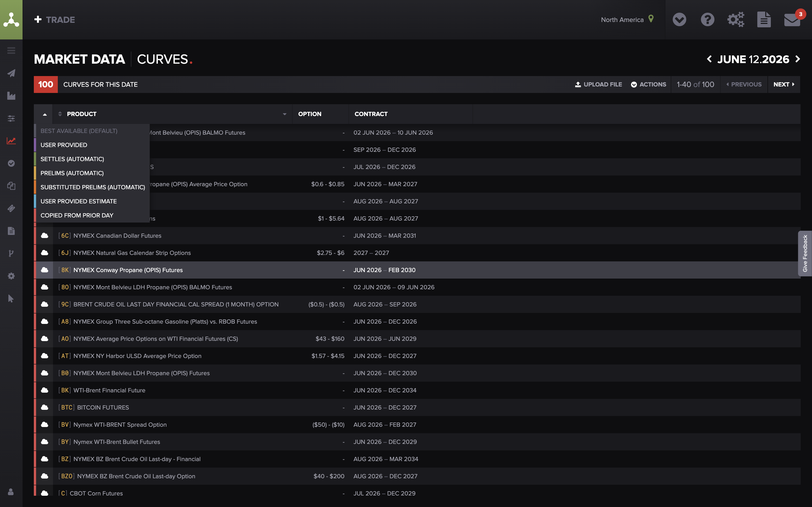Open the circled chevron dropdown in header
Image resolution: width=812 pixels, height=507 pixels.
679,20
